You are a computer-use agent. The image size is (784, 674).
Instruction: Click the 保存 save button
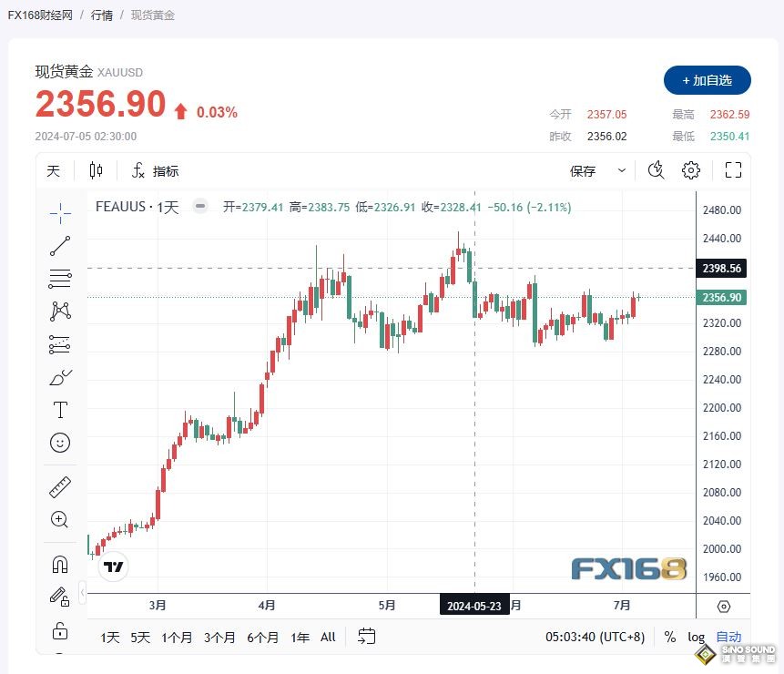click(x=583, y=171)
